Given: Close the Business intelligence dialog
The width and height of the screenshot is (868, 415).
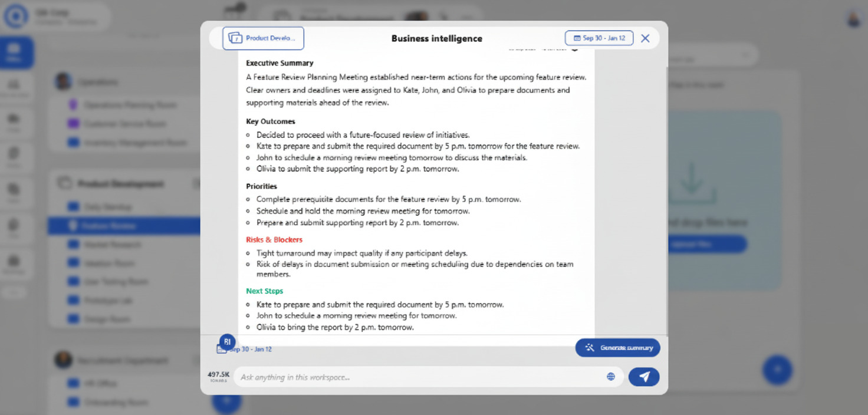Looking at the screenshot, I should 645,38.
